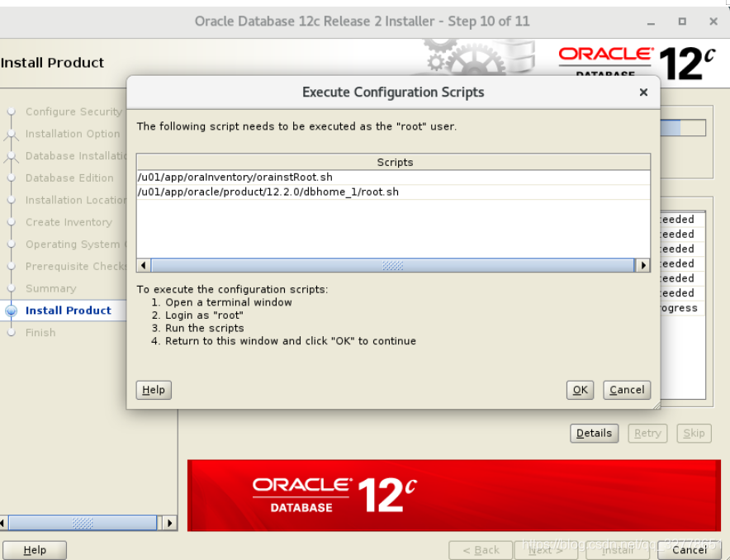This screenshot has width=730, height=560.
Task: Cancel the Execute Configuration Scripts dialog
Action: (x=627, y=390)
